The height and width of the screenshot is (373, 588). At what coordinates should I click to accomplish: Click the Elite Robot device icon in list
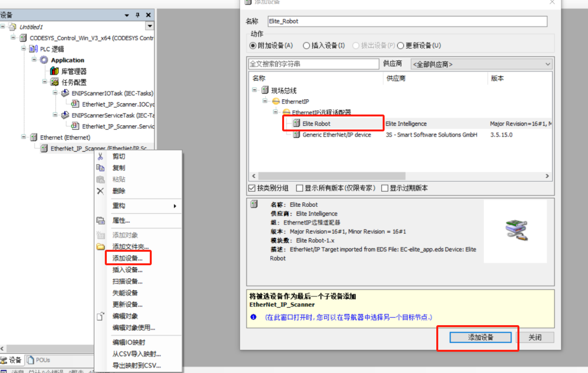click(x=296, y=124)
